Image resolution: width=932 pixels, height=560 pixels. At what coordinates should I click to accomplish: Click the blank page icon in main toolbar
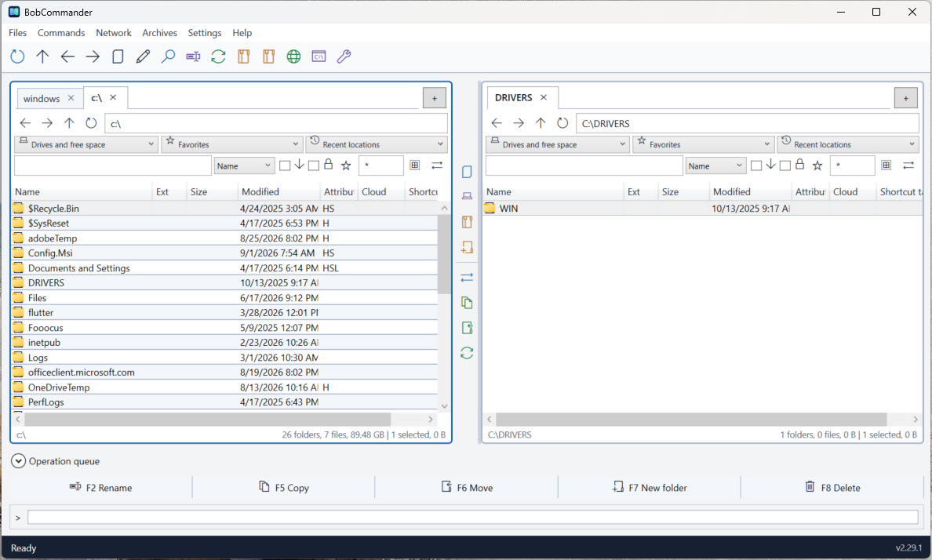point(118,56)
